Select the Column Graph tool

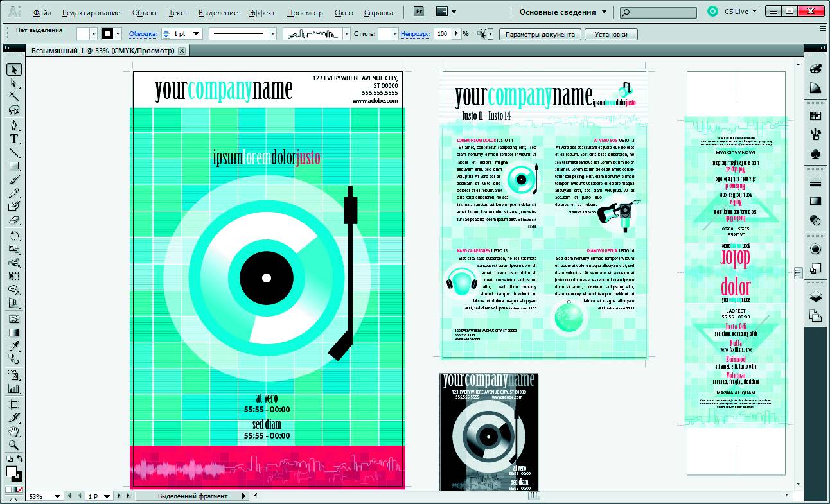coord(14,388)
